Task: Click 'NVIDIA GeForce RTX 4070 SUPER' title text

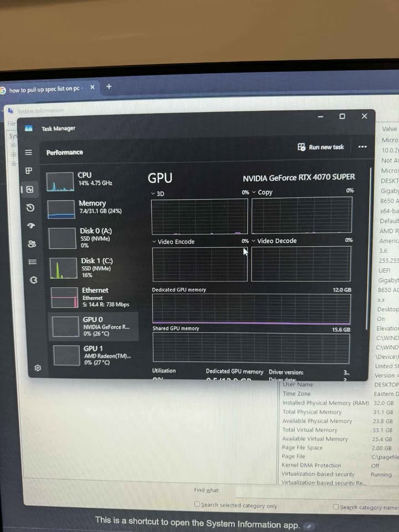Action: (x=299, y=178)
